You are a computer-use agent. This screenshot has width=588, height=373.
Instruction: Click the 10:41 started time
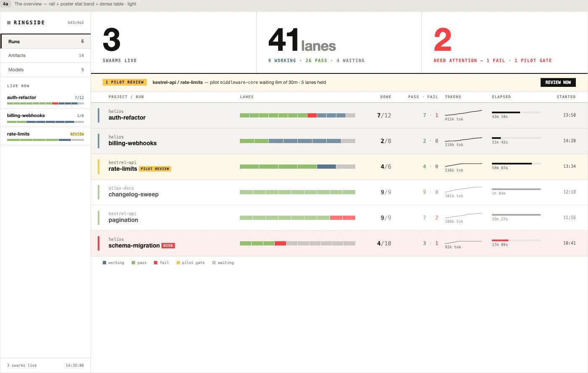tap(570, 243)
